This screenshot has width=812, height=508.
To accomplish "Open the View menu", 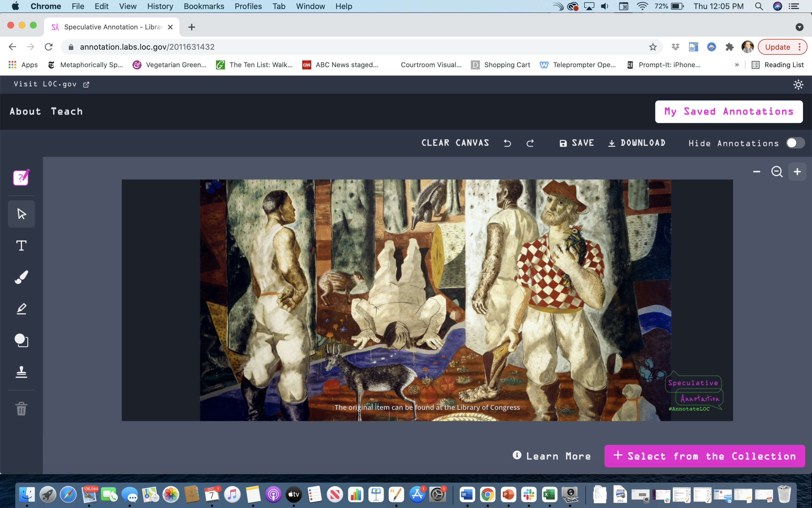I will coord(128,7).
